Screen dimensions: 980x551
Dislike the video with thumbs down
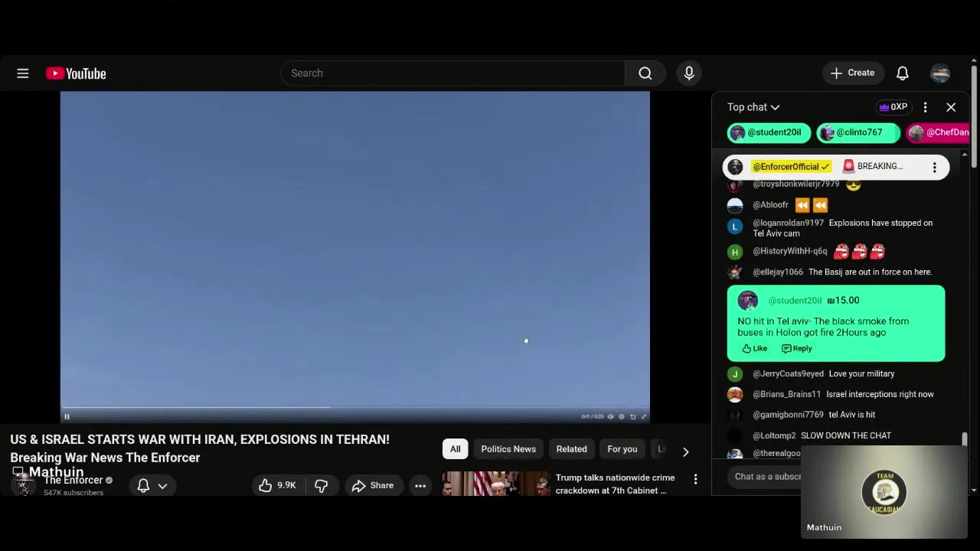point(322,485)
